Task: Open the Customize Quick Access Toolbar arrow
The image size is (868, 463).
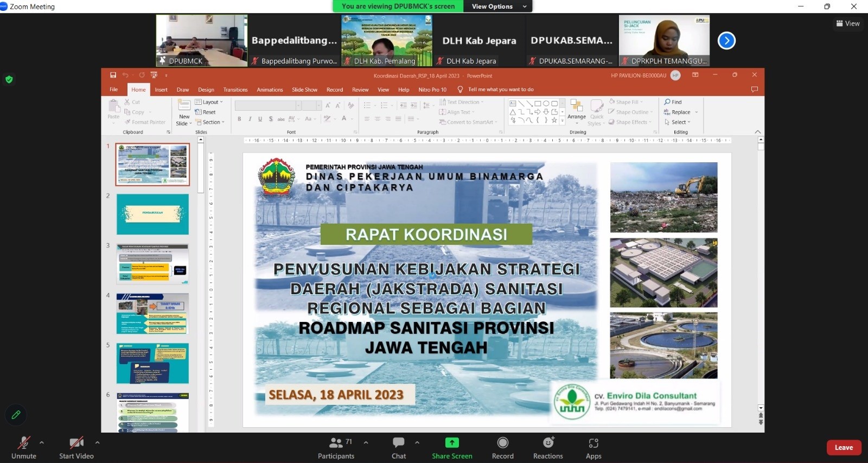Action: [166, 75]
